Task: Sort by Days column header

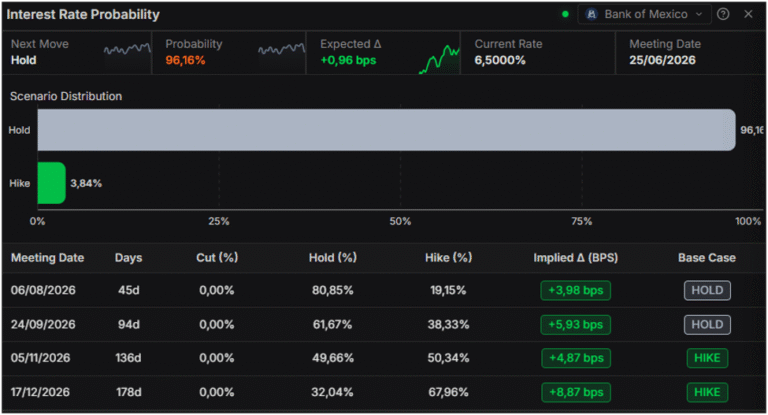Action: [x=128, y=258]
